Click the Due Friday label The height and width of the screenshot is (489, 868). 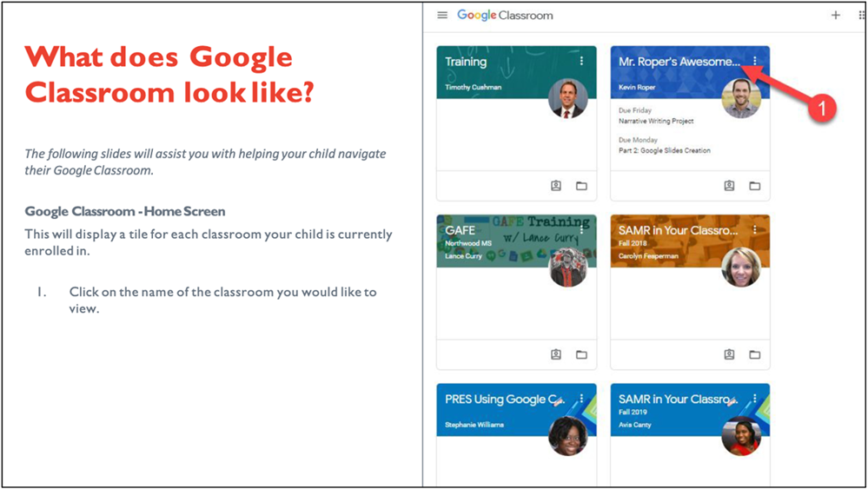(635, 110)
